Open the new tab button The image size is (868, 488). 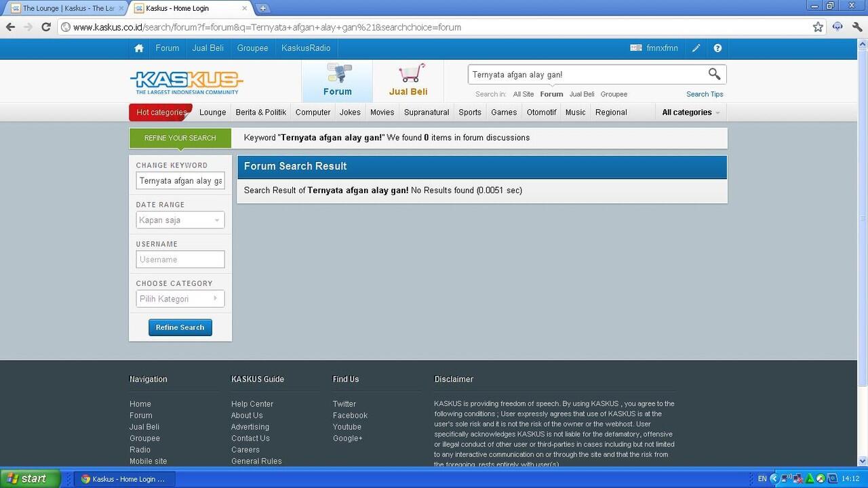(263, 8)
